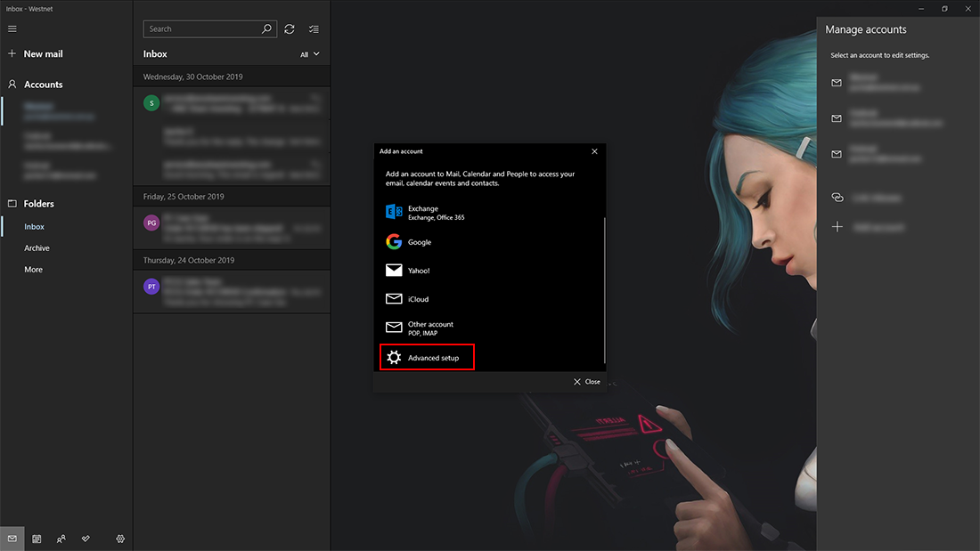Open email with PG avatar
Screen dimensions: 980x551
pyautogui.click(x=232, y=228)
